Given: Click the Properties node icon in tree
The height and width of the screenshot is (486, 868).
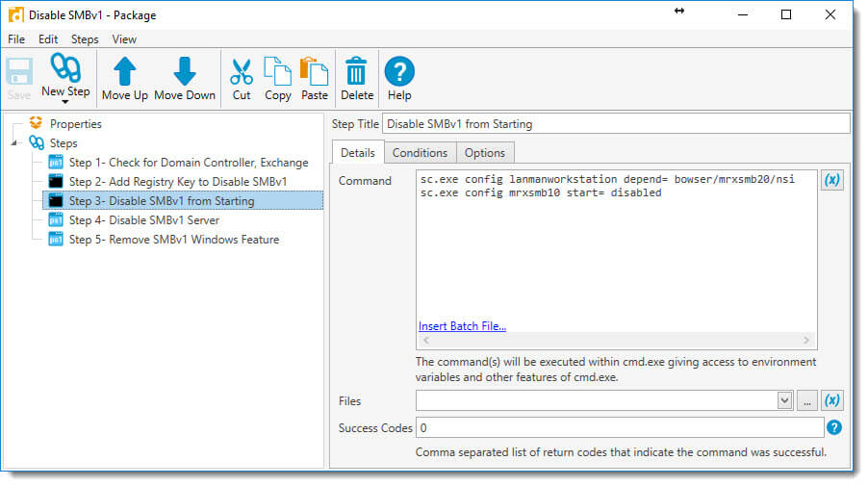Looking at the screenshot, I should 36,123.
